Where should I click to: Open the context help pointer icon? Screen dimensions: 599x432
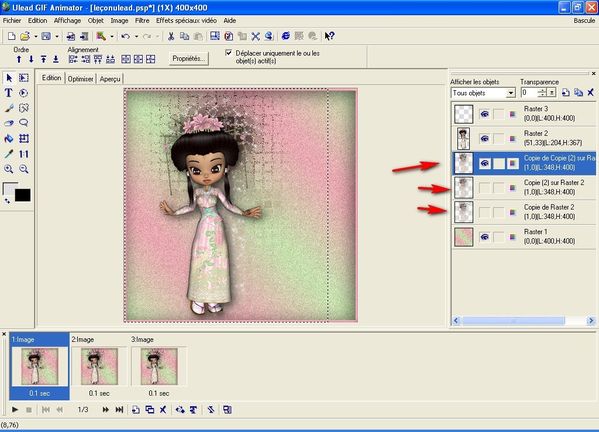329,36
